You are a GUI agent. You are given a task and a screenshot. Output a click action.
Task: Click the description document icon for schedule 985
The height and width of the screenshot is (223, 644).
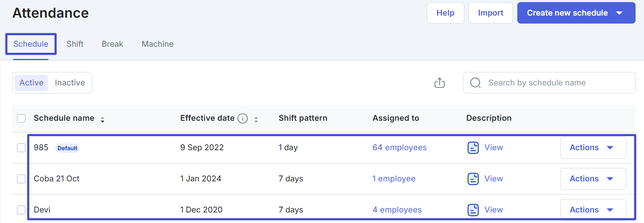click(473, 148)
